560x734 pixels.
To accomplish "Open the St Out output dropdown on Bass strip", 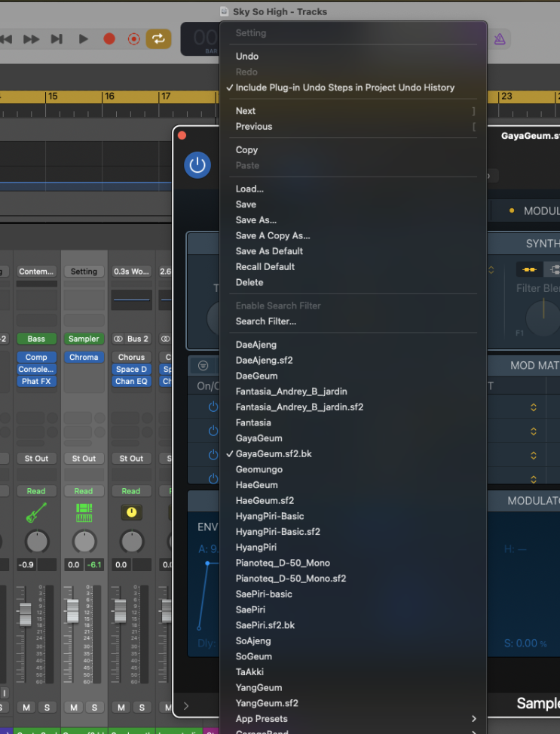I will pyautogui.click(x=36, y=458).
